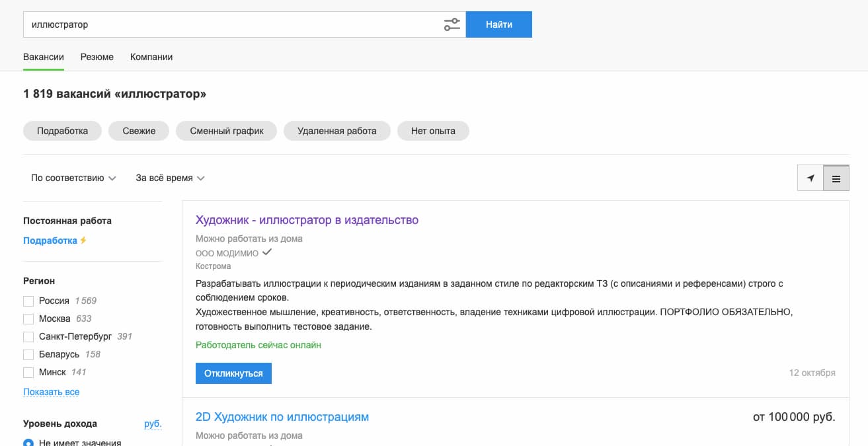The image size is (868, 446).
Task: Select the «Не имеет значения» radio button
Action: coord(27,443)
